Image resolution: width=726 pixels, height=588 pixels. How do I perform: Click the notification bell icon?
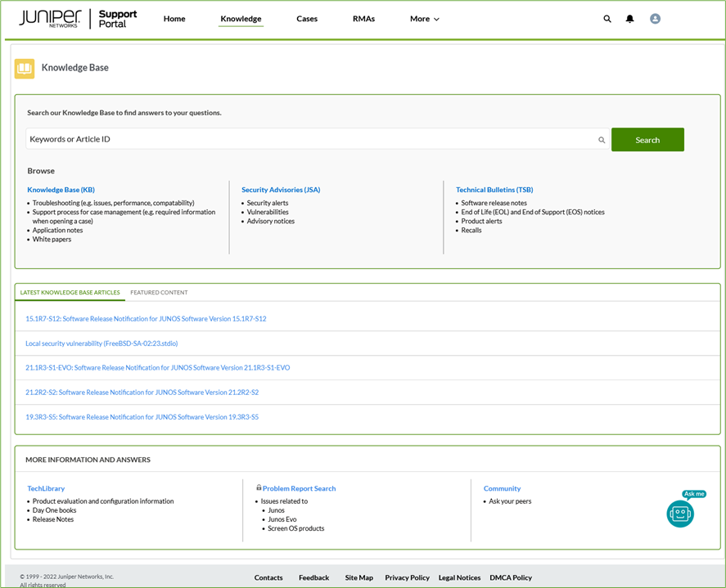pos(630,18)
